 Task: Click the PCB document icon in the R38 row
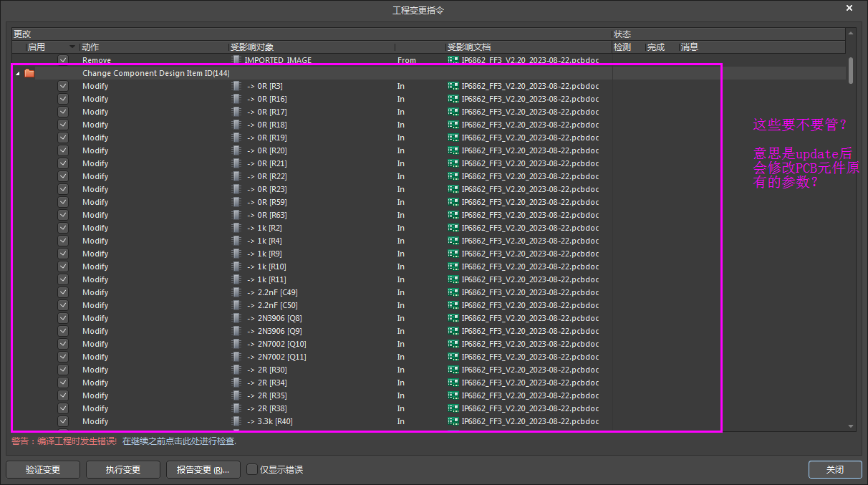(x=453, y=408)
